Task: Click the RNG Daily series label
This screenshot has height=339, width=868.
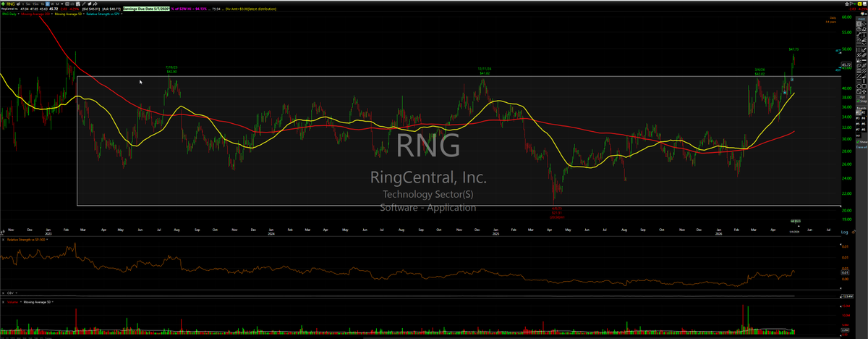Action: point(9,14)
